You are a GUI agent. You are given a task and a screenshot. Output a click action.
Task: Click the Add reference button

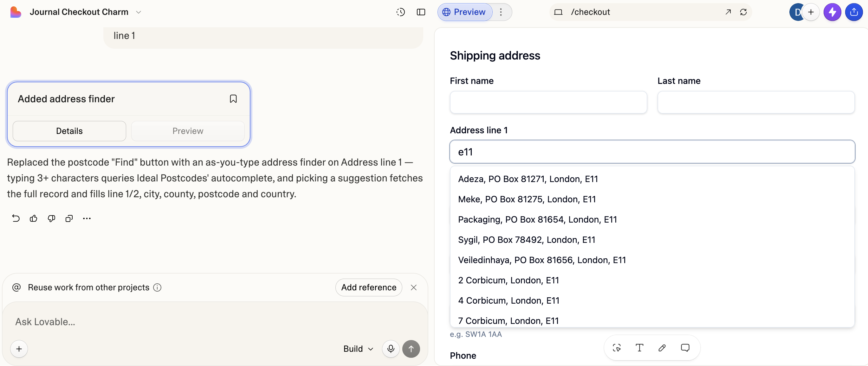click(369, 287)
